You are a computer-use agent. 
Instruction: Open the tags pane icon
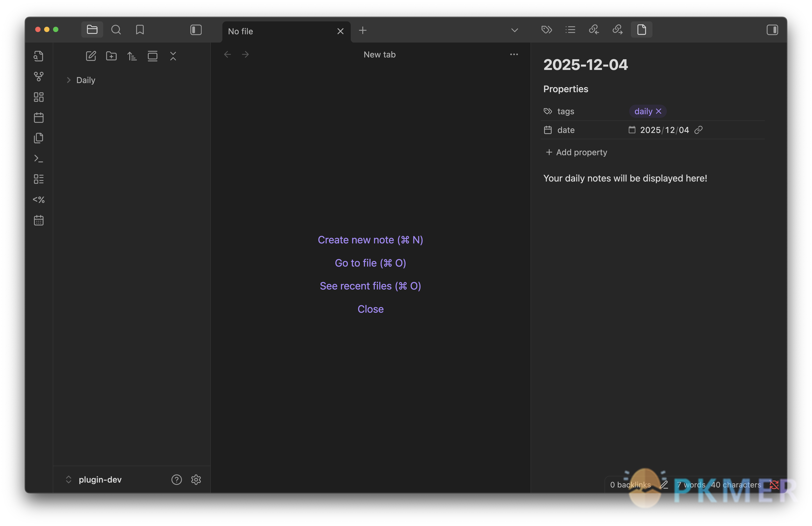click(x=547, y=30)
